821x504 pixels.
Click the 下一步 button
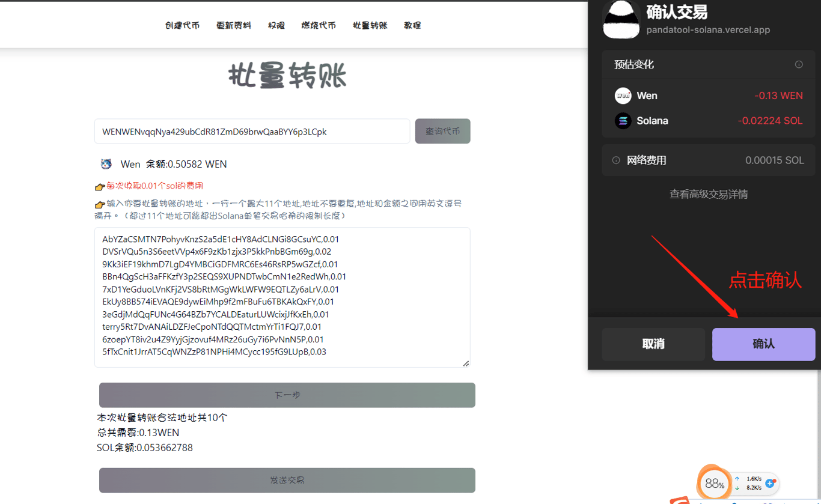(x=287, y=395)
